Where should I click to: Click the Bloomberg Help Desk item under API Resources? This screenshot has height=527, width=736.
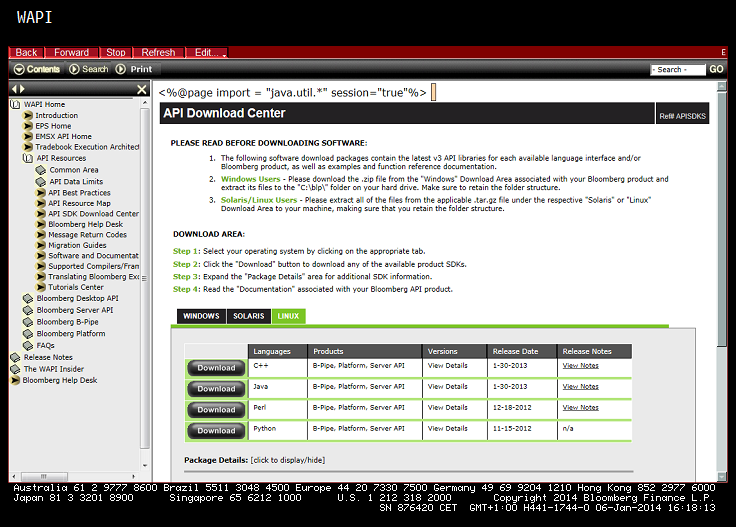(85, 224)
